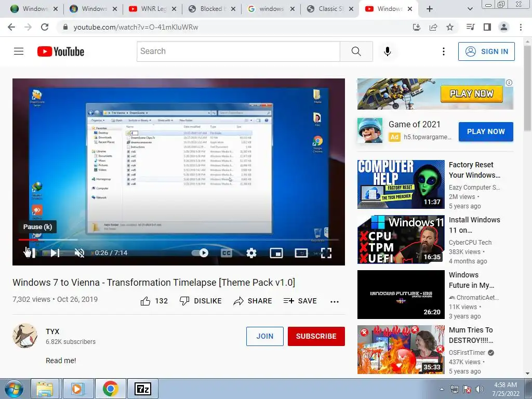Open the system volume tray icon
Viewport: 532px width, 399px height.
480,389
